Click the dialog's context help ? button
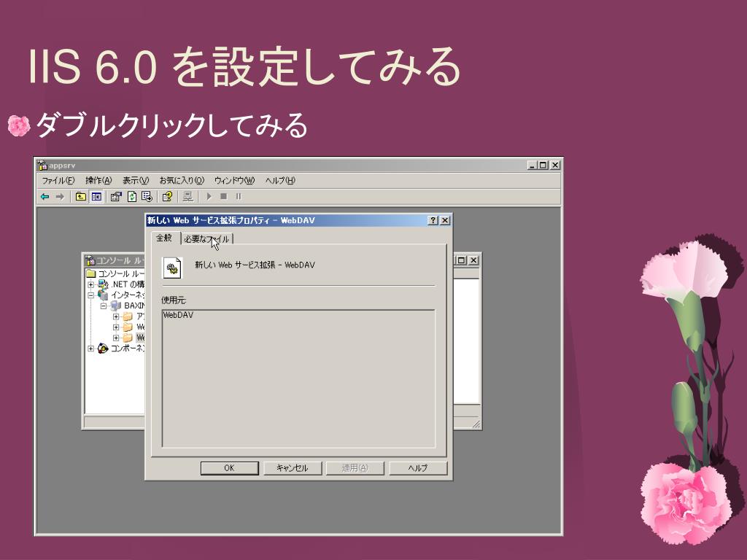 pyautogui.click(x=433, y=220)
